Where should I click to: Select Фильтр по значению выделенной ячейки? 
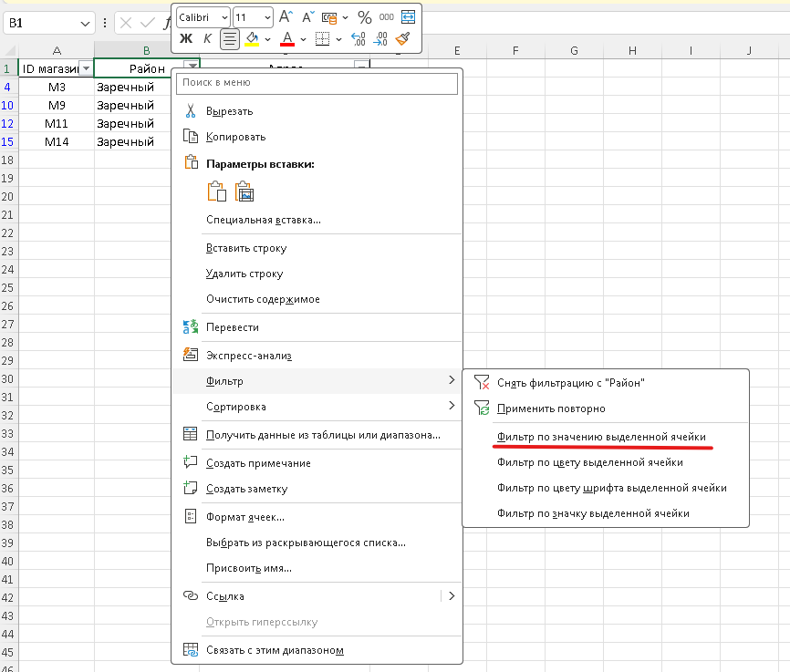(x=601, y=437)
